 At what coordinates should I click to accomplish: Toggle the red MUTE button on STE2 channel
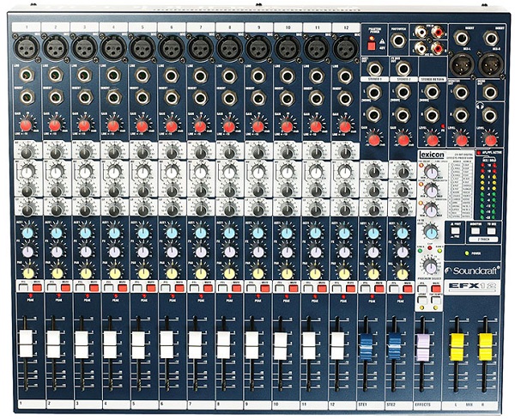point(408,289)
